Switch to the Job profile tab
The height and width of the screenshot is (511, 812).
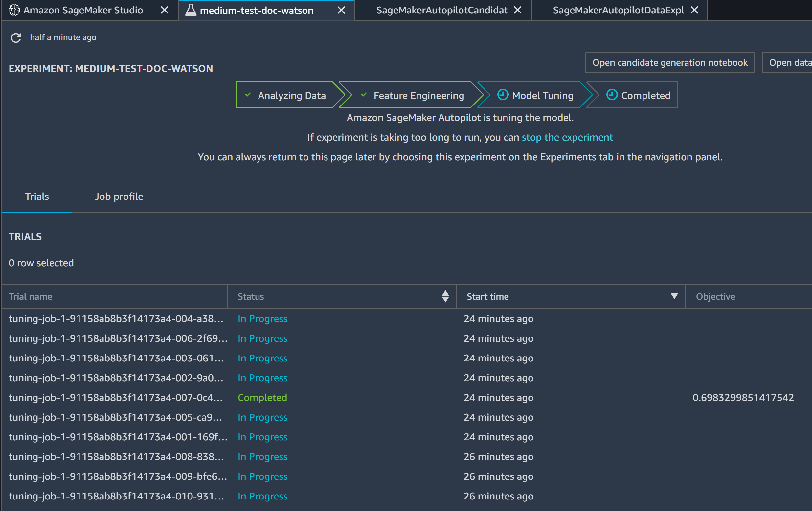click(119, 197)
